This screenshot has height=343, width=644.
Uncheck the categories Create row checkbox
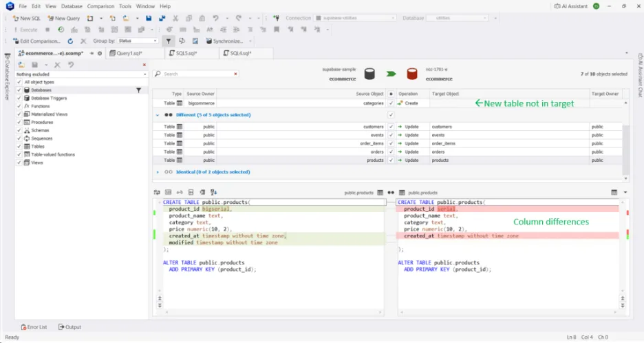[x=391, y=103]
